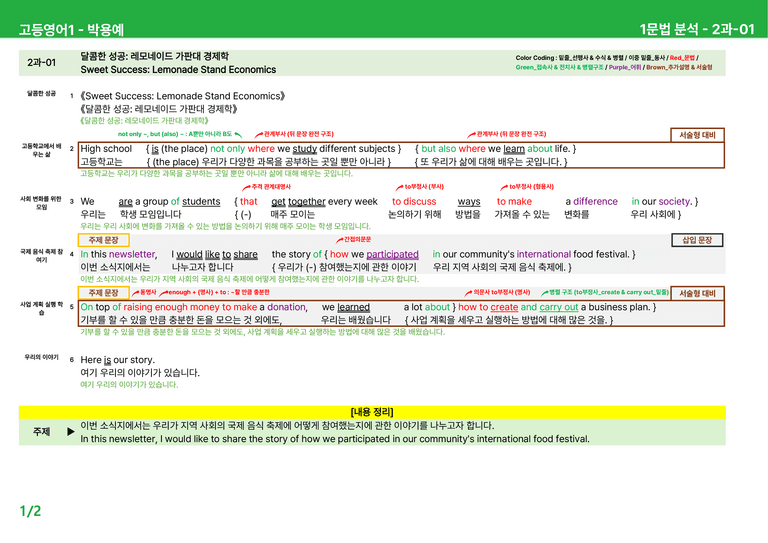Image resolution: width=768 pixels, height=543 pixels.
Task: Click the '동명사' annotation
Action: point(148,292)
